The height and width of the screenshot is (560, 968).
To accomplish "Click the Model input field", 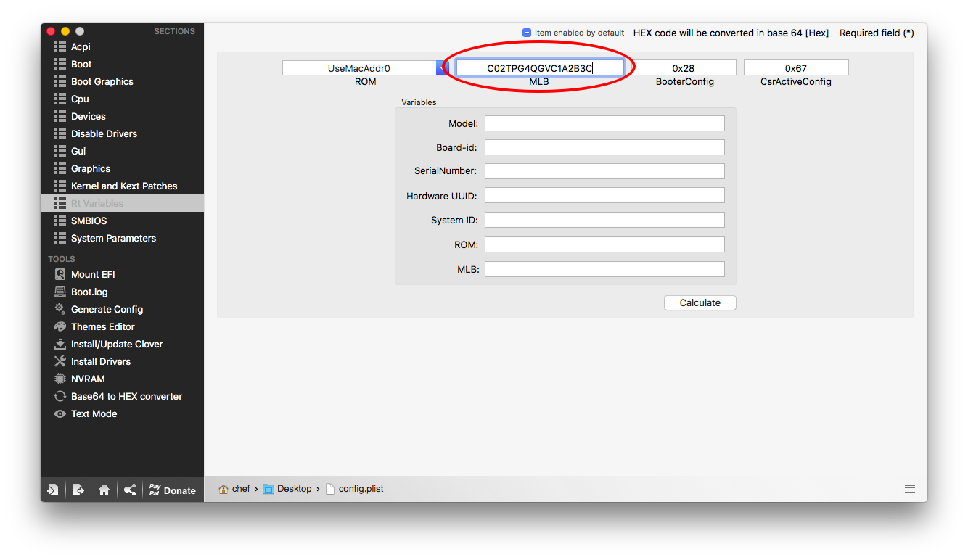I will click(604, 123).
